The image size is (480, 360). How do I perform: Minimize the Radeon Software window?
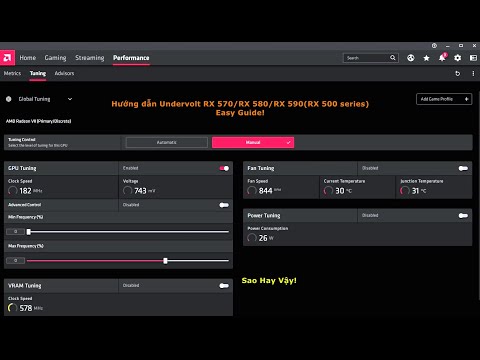click(x=448, y=46)
